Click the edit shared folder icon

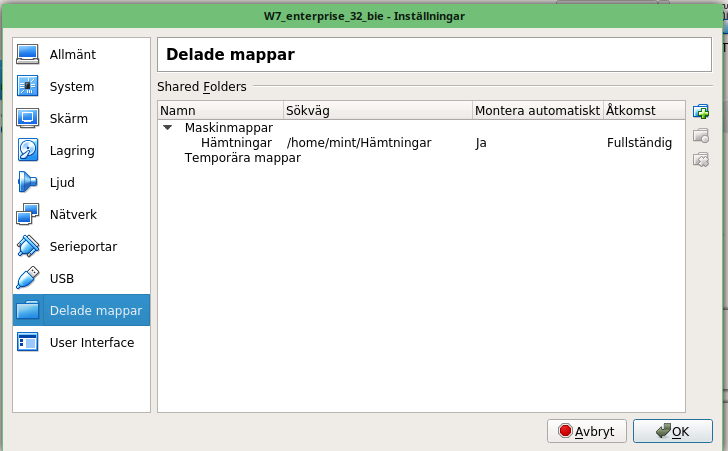[x=701, y=135]
